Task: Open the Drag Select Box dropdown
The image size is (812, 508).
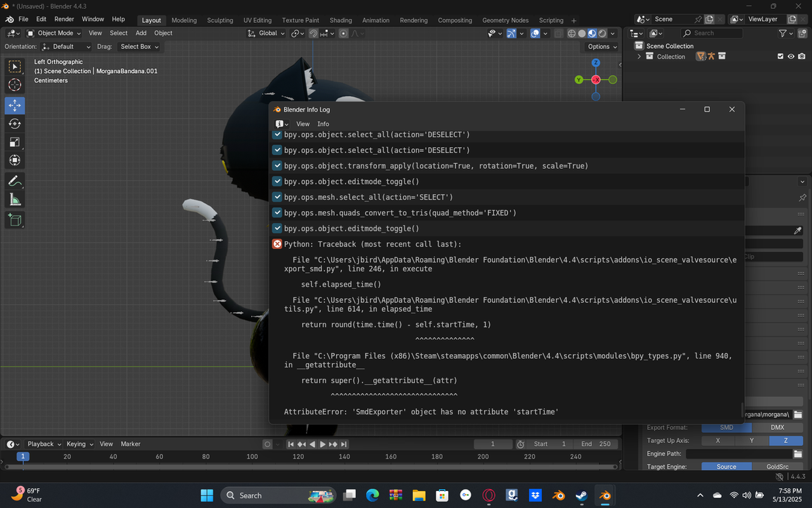Action: click(140, 46)
